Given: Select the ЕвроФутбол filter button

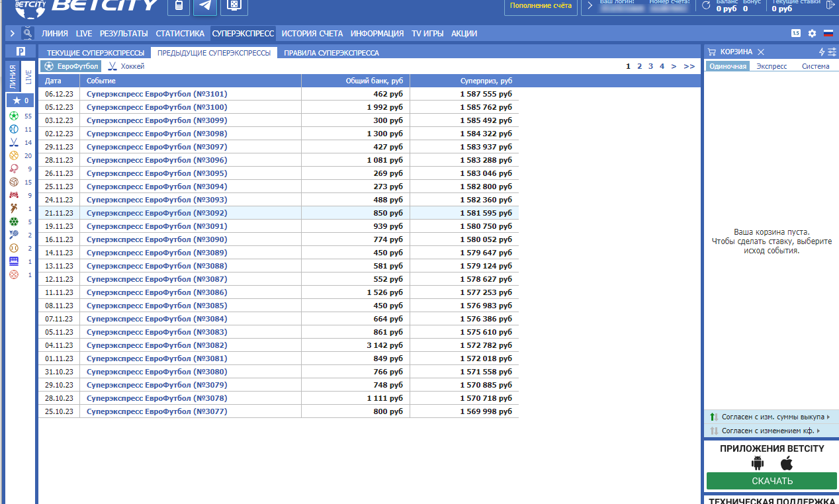Looking at the screenshot, I should tap(71, 66).
